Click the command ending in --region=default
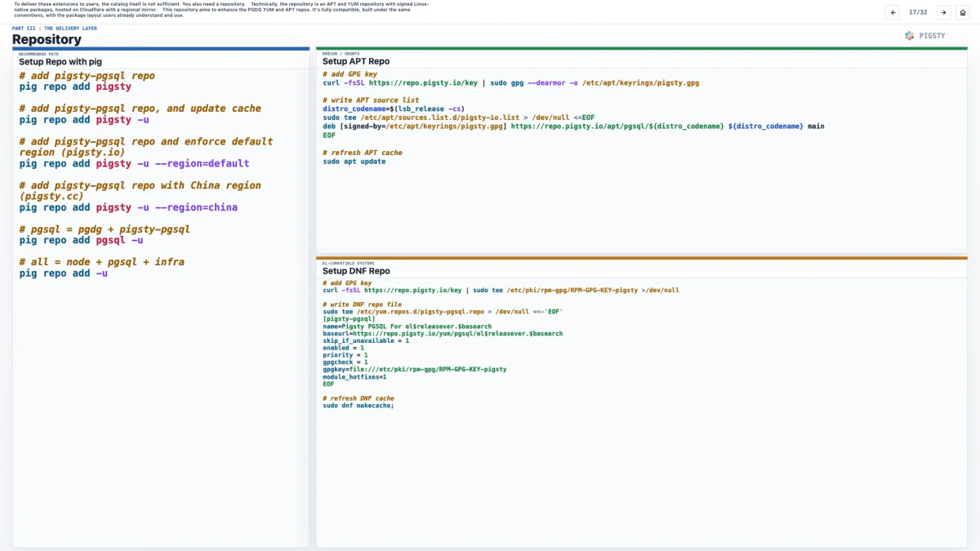The width and height of the screenshot is (980, 551). (134, 163)
